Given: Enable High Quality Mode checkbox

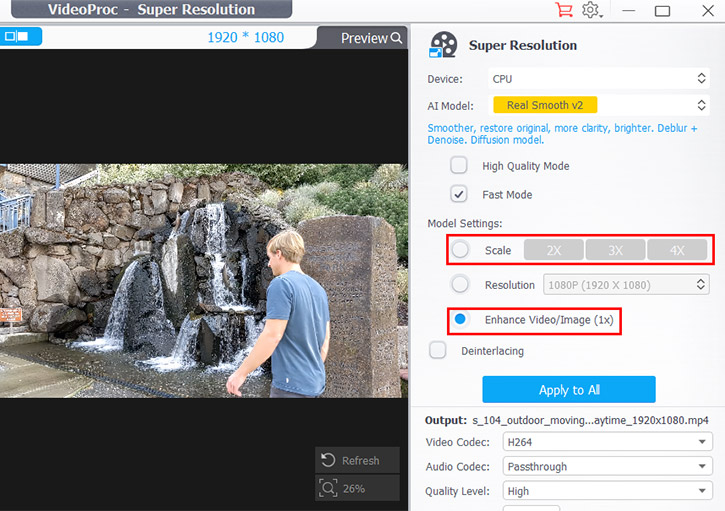Looking at the screenshot, I should [x=459, y=165].
